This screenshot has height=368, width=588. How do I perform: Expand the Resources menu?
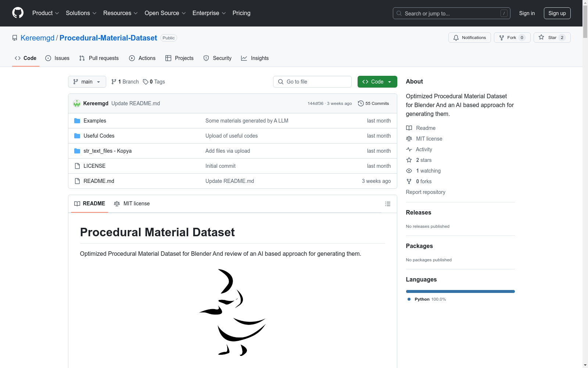(x=121, y=13)
